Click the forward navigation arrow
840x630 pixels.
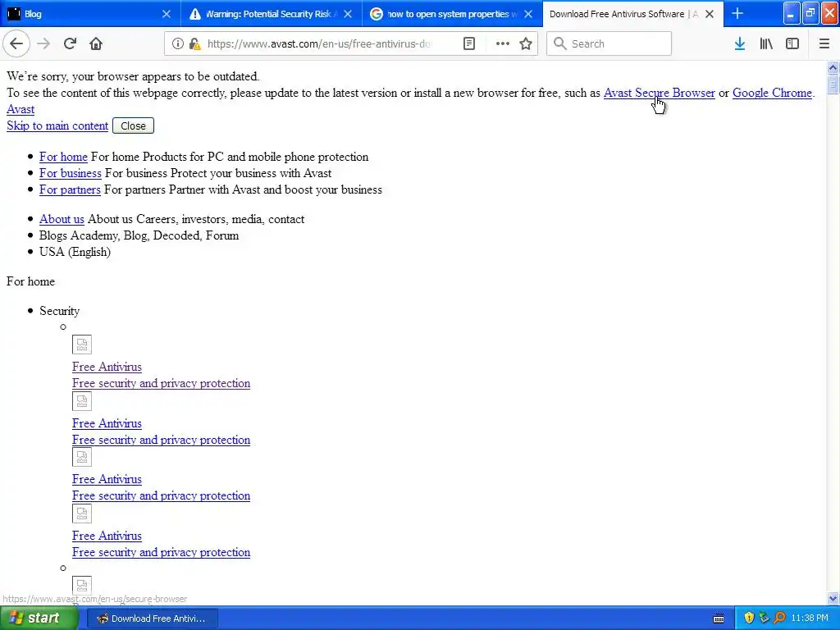pyautogui.click(x=43, y=44)
